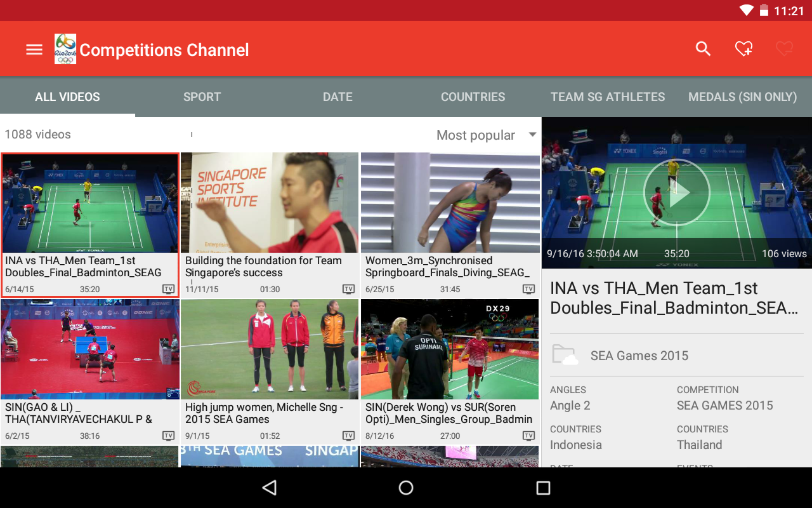The height and width of the screenshot is (508, 812).
Task: Switch to COUNTRIES tab
Action: click(x=473, y=97)
